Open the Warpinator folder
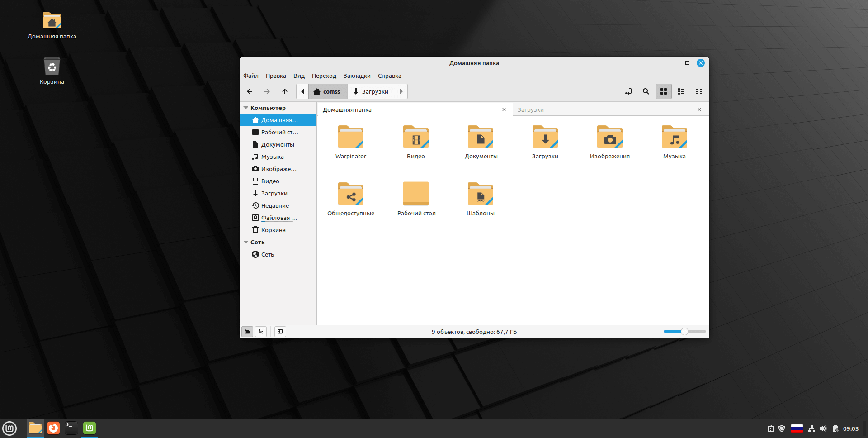 point(350,138)
